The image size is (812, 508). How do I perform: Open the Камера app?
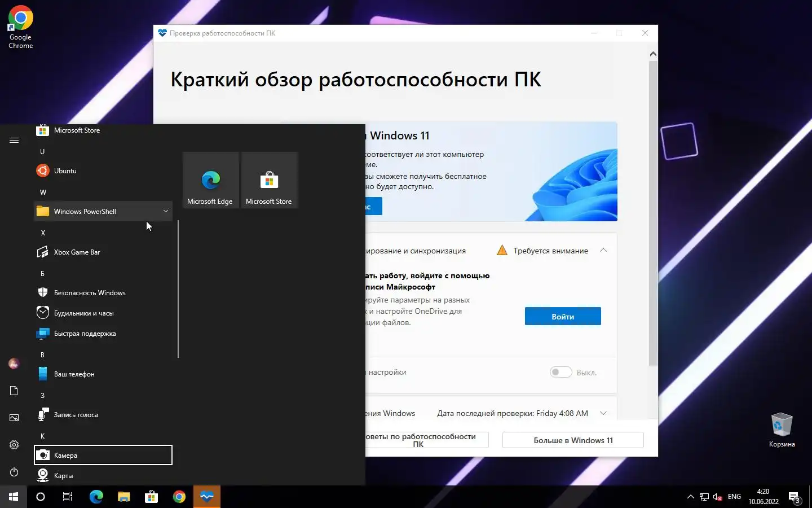103,456
